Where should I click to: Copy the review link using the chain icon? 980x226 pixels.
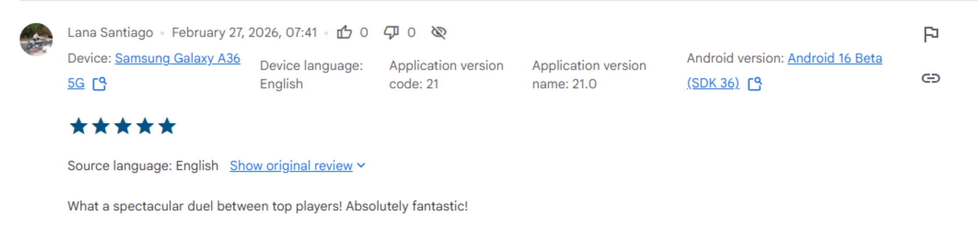pyautogui.click(x=930, y=78)
